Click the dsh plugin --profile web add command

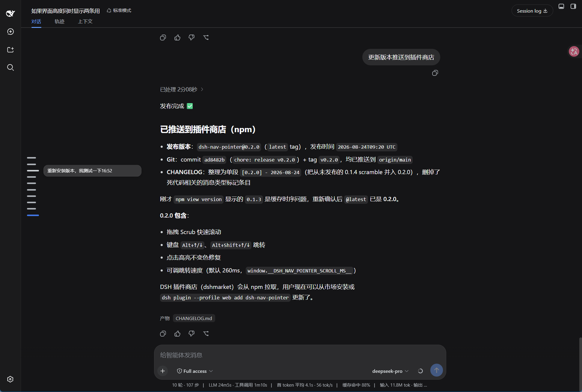point(225,298)
